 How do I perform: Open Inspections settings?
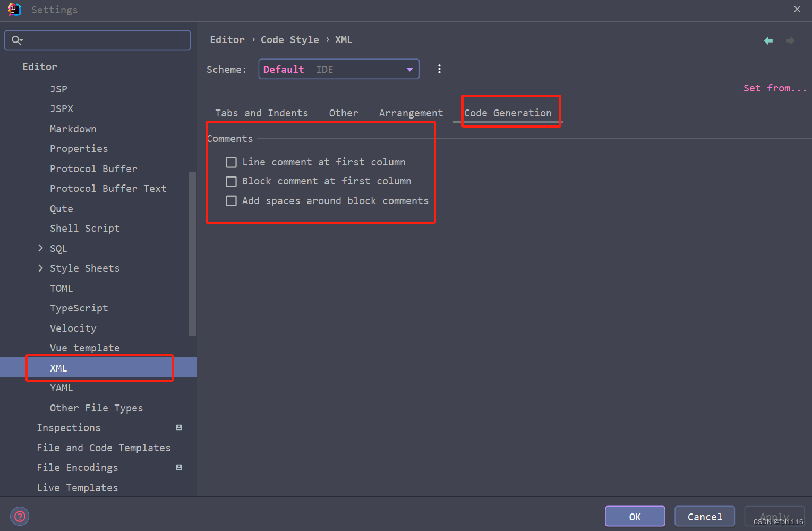pyautogui.click(x=69, y=427)
